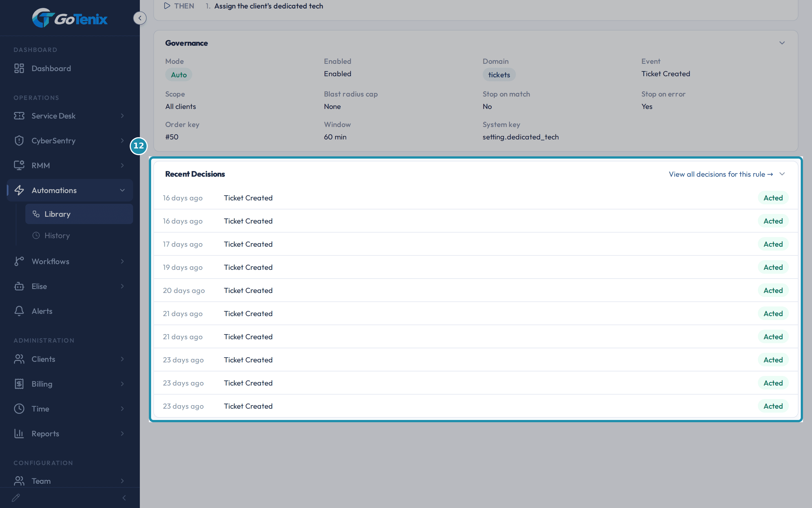
Task: Click the #50 order key value
Action: coord(172,137)
